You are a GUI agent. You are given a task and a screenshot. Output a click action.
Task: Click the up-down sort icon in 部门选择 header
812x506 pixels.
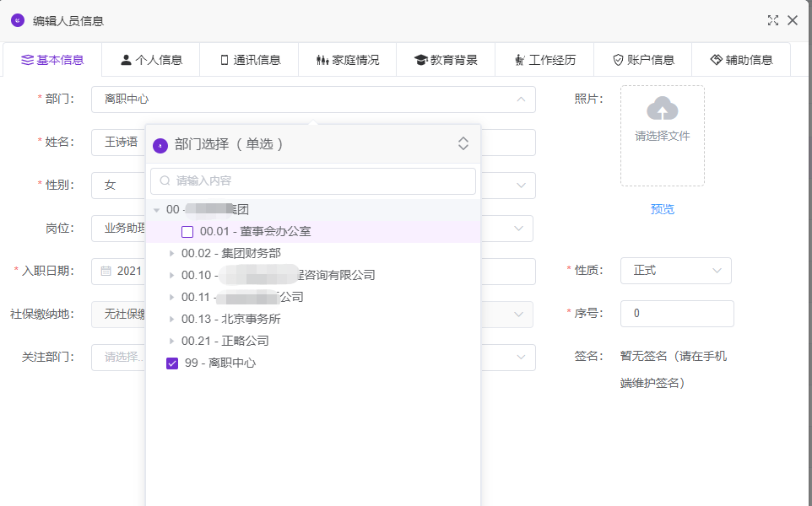(463, 144)
